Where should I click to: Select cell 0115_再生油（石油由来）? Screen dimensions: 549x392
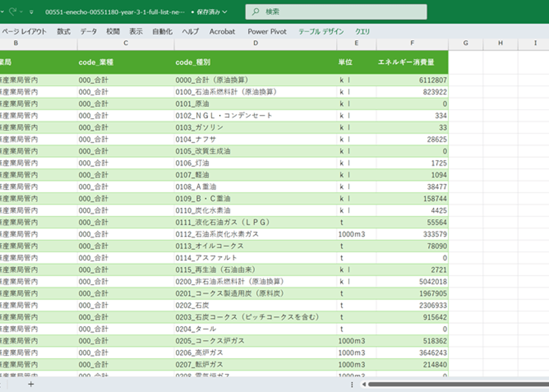[x=255, y=270]
